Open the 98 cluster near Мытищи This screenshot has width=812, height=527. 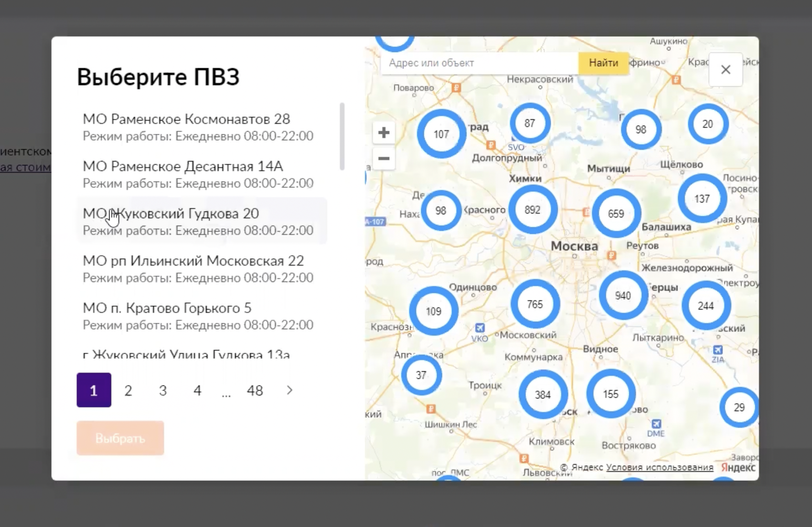pos(641,129)
